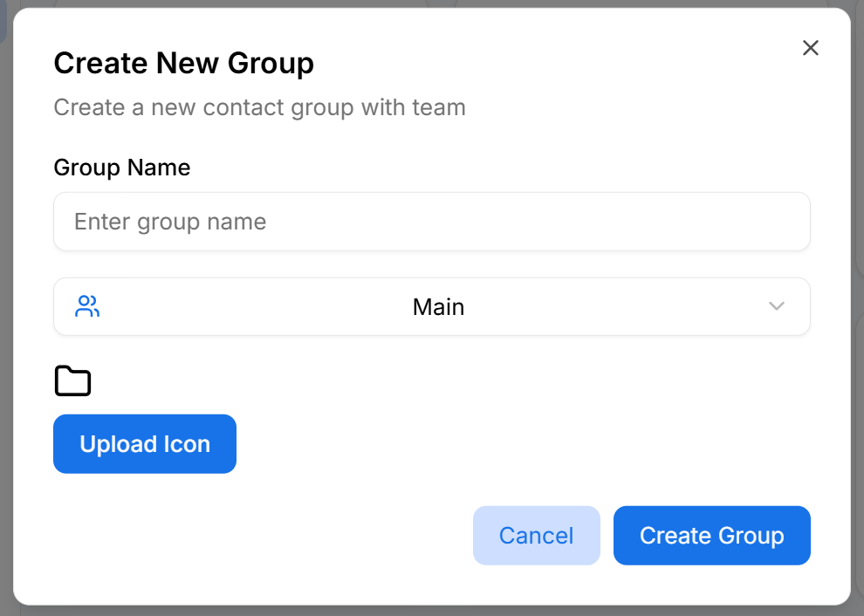Click the empty area of the group name box

[524, 222]
